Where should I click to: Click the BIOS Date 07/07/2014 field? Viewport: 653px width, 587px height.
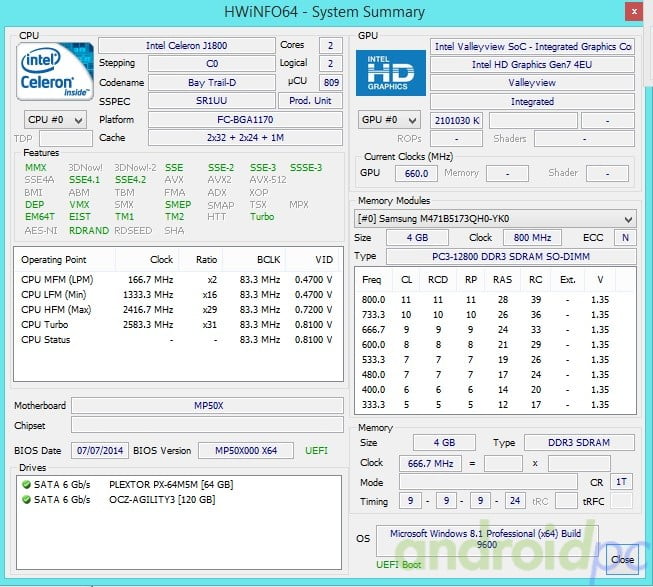[100, 450]
